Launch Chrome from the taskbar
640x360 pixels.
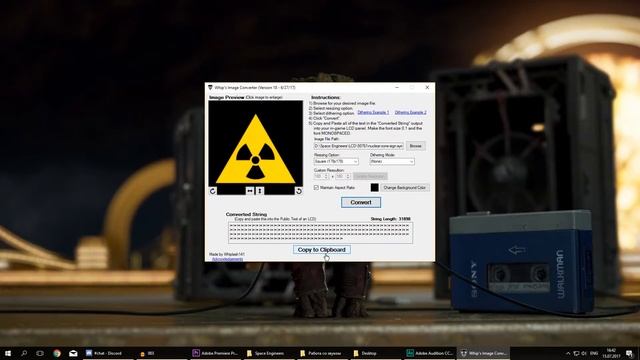click(x=57, y=353)
